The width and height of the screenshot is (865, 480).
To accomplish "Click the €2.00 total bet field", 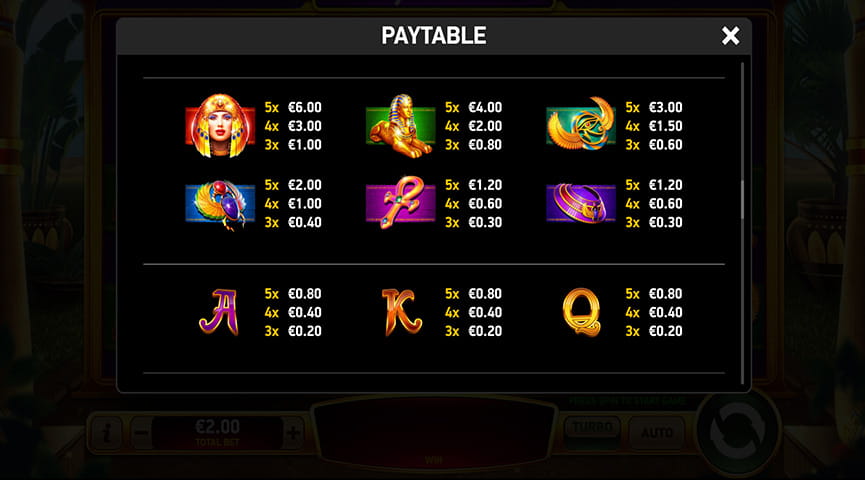I will [217, 433].
